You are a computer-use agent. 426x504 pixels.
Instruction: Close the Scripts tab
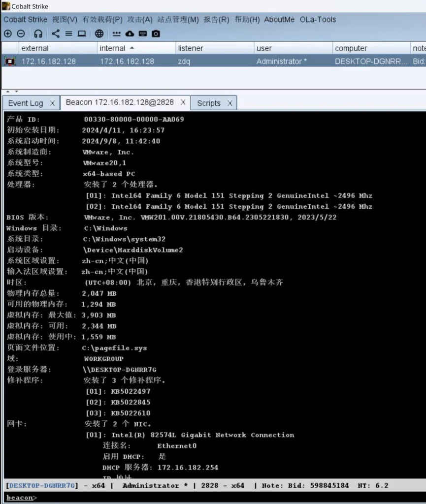click(229, 103)
